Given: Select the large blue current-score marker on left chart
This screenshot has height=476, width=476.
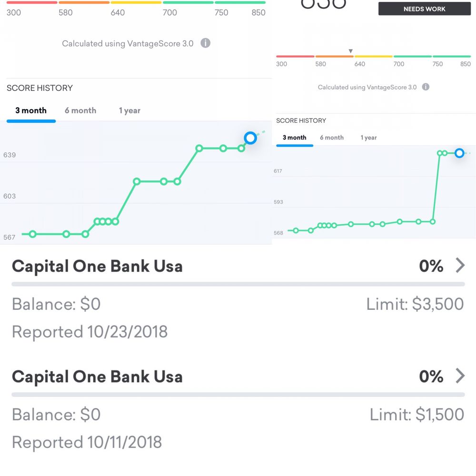Looking at the screenshot, I should [x=250, y=138].
